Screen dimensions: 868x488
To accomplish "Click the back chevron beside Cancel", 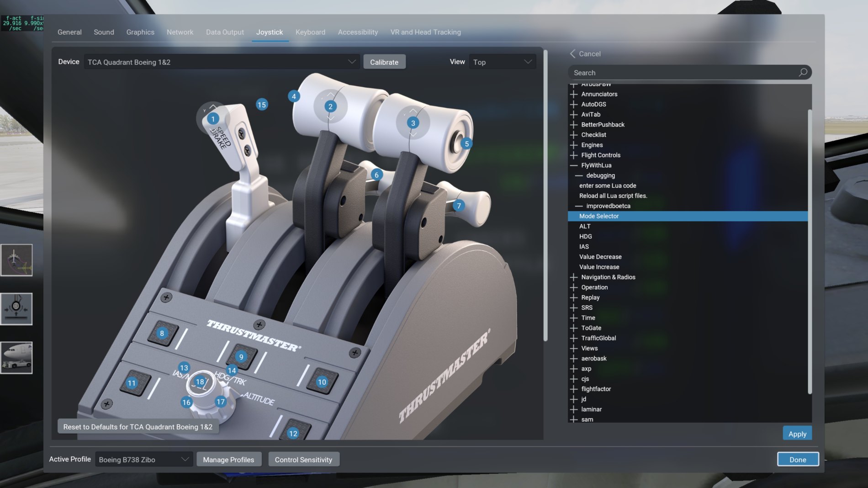I will coord(572,53).
